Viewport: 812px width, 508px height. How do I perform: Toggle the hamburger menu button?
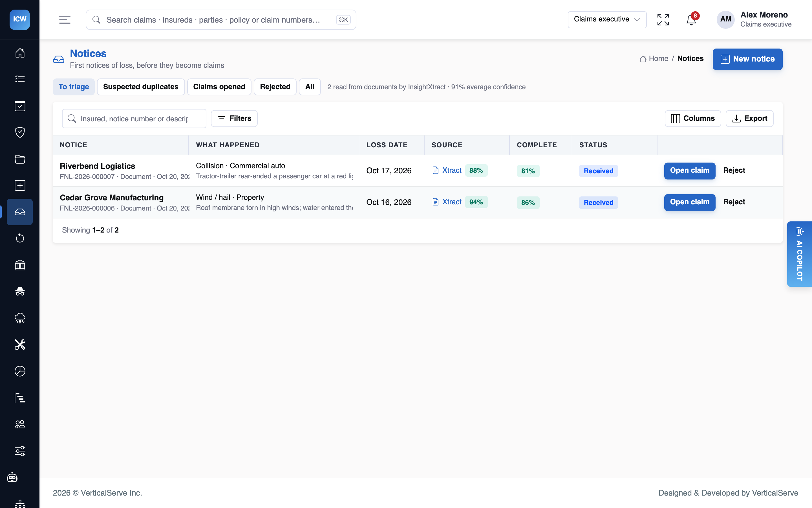point(65,19)
